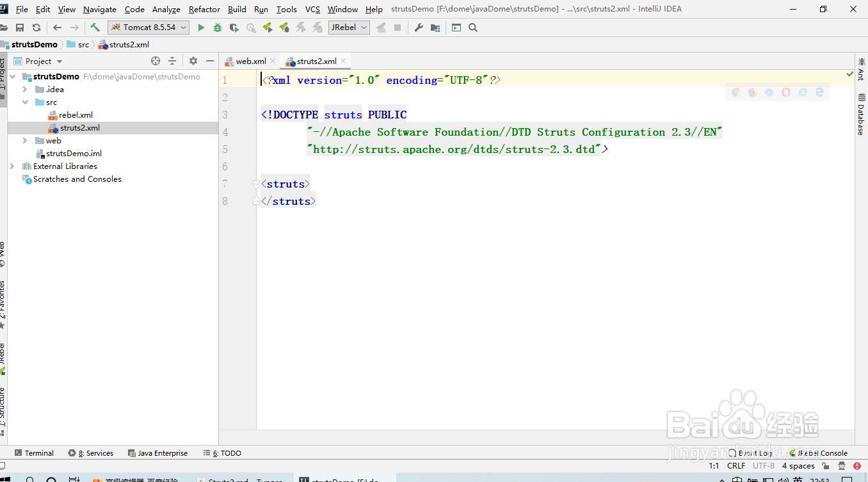The image size is (868, 482).
Task: Toggle the read-only lock icon in status bar
Action: tap(826, 466)
